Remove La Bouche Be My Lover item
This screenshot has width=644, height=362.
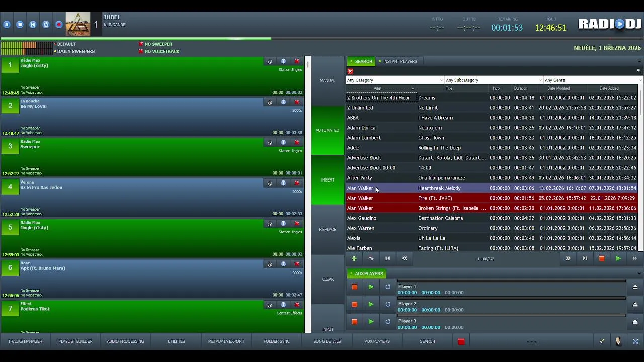coord(297,102)
